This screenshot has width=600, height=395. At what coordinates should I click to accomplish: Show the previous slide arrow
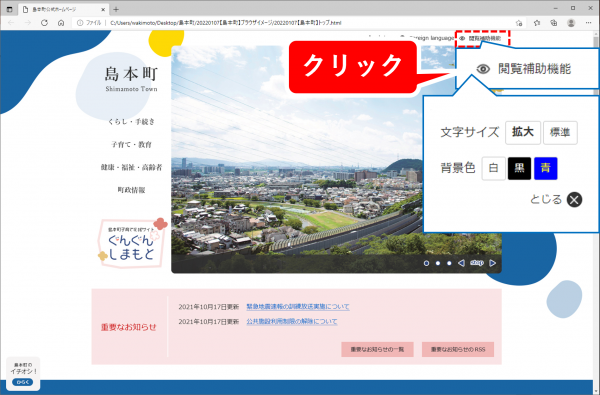pyautogui.click(x=461, y=263)
